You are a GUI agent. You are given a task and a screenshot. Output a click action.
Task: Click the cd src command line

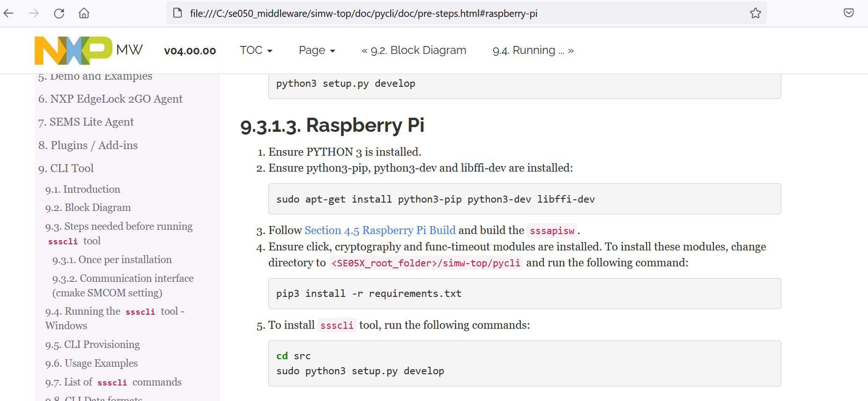pyautogui.click(x=294, y=356)
